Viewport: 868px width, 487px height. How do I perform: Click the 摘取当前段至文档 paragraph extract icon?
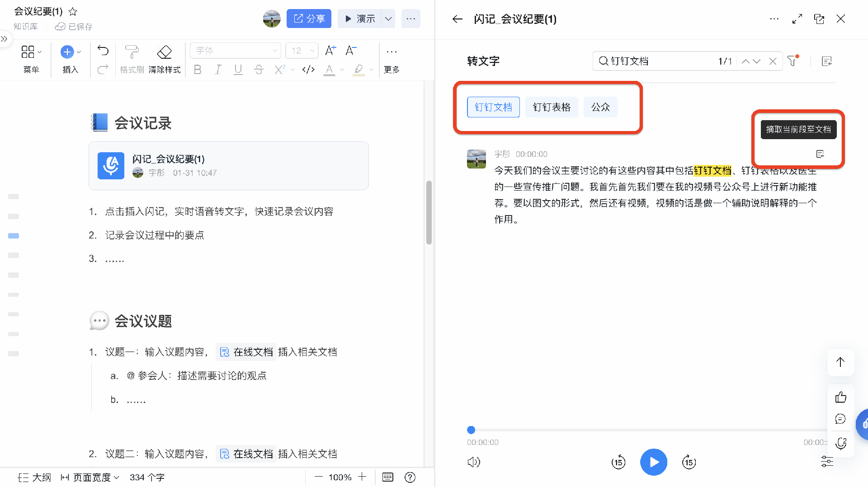pos(820,154)
